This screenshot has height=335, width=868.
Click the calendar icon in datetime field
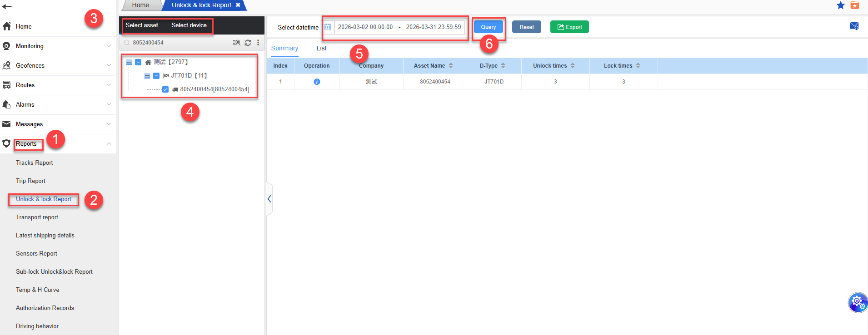pyautogui.click(x=328, y=27)
